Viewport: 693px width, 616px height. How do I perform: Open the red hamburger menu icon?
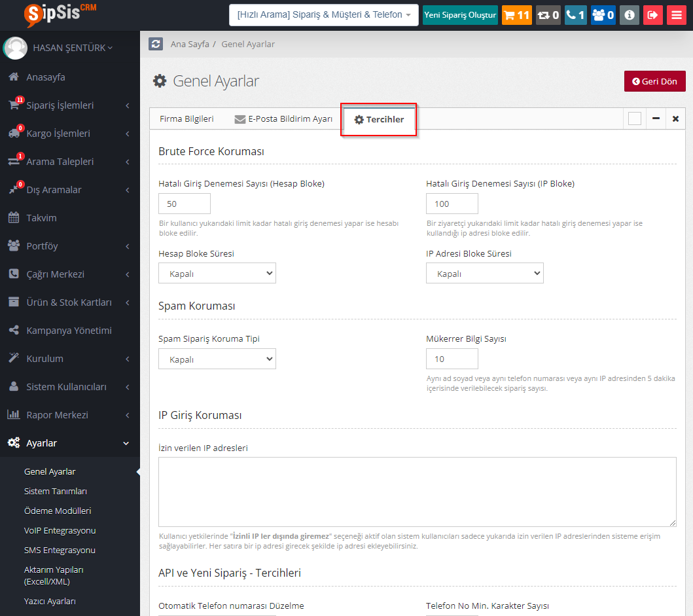pyautogui.click(x=676, y=15)
